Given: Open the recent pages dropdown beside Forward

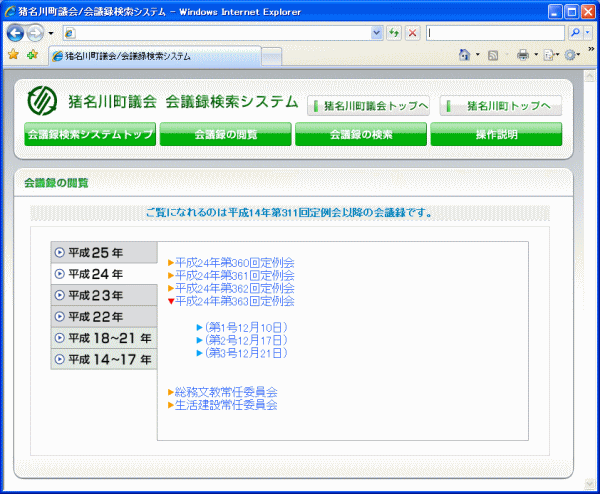Looking at the screenshot, I should tap(51, 33).
